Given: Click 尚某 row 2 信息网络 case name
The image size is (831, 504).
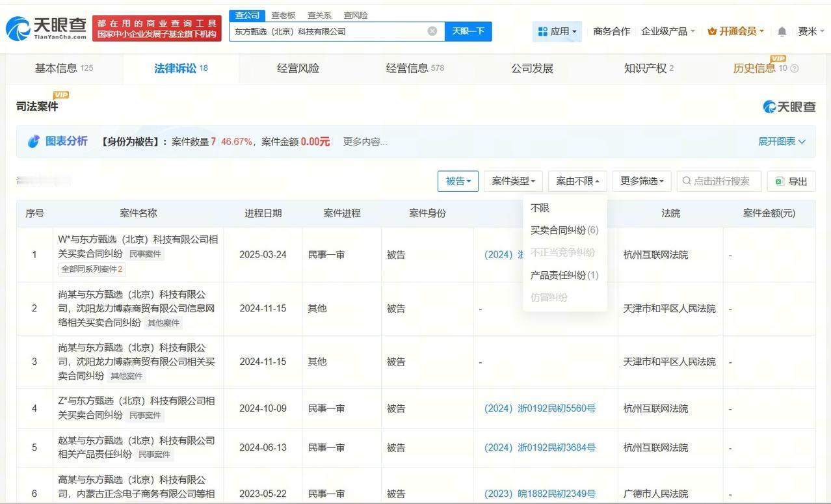Looking at the screenshot, I should tap(137, 309).
